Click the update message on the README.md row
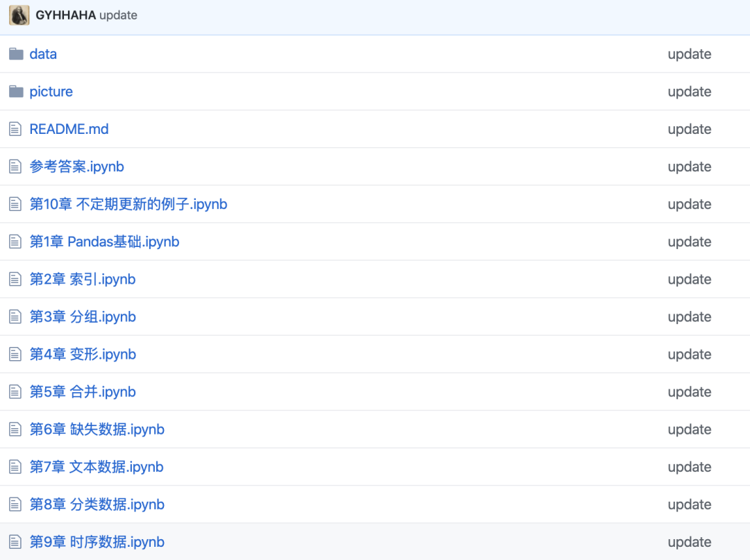This screenshot has width=750, height=560. tap(689, 128)
